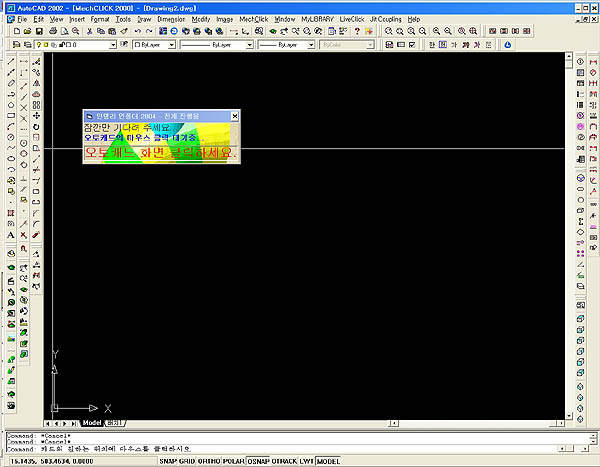Screen dimensions: 600x467
Task: Expand the ByLayer linetype dropdown
Action: (x=249, y=45)
